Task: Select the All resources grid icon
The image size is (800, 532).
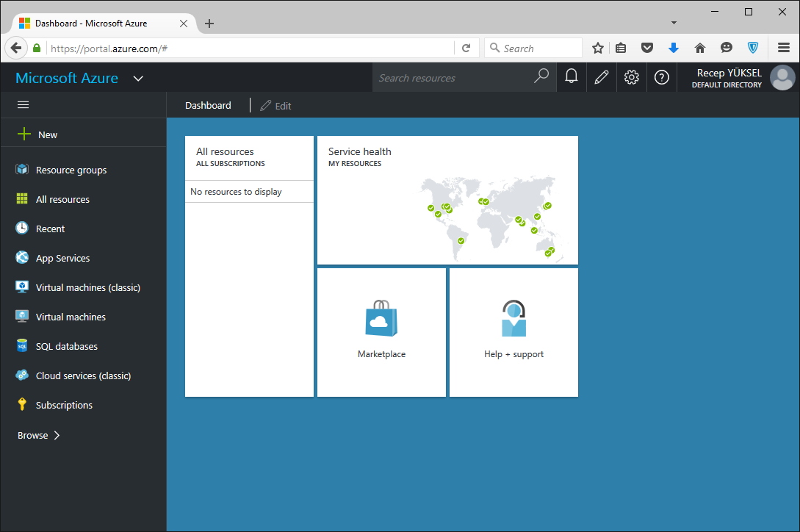Action: click(x=22, y=198)
